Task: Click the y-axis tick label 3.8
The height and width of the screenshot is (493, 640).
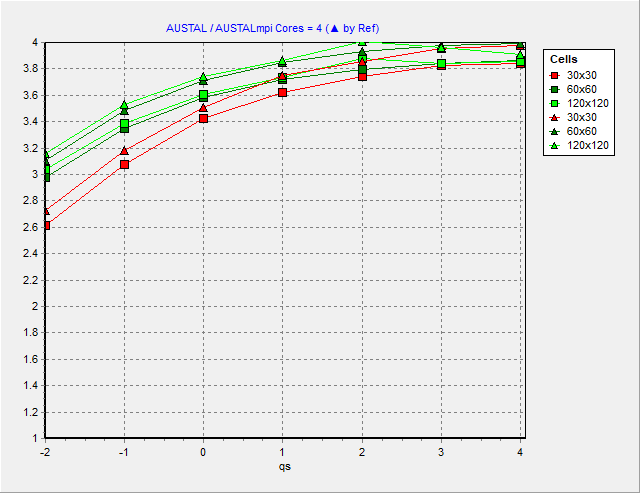Action: point(31,69)
